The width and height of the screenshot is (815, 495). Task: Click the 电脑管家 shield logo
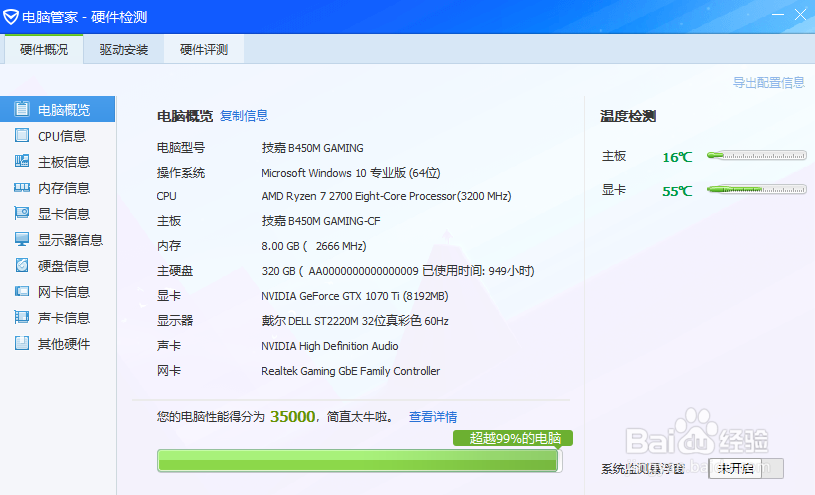10,17
